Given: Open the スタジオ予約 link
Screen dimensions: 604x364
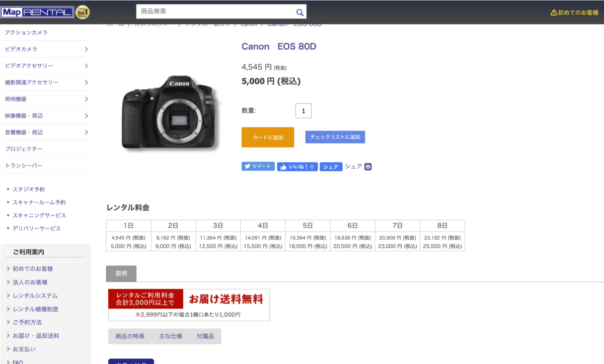Looking at the screenshot, I should click(x=29, y=189).
